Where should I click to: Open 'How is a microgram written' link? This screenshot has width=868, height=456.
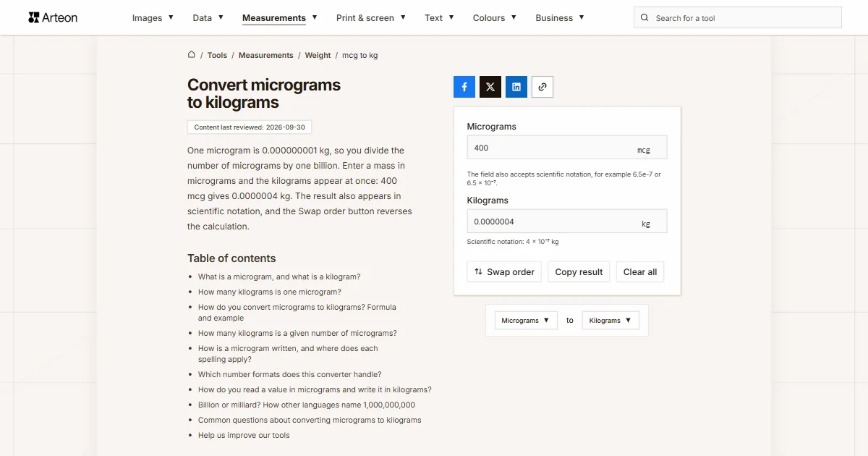[288, 354]
